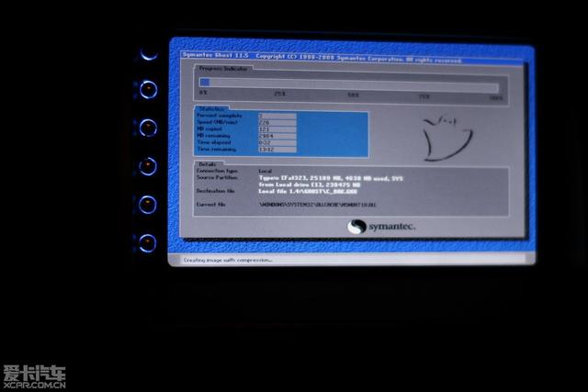The width and height of the screenshot is (588, 392).
Task: Select the Time remaining value 13:12
Action: click(x=277, y=150)
